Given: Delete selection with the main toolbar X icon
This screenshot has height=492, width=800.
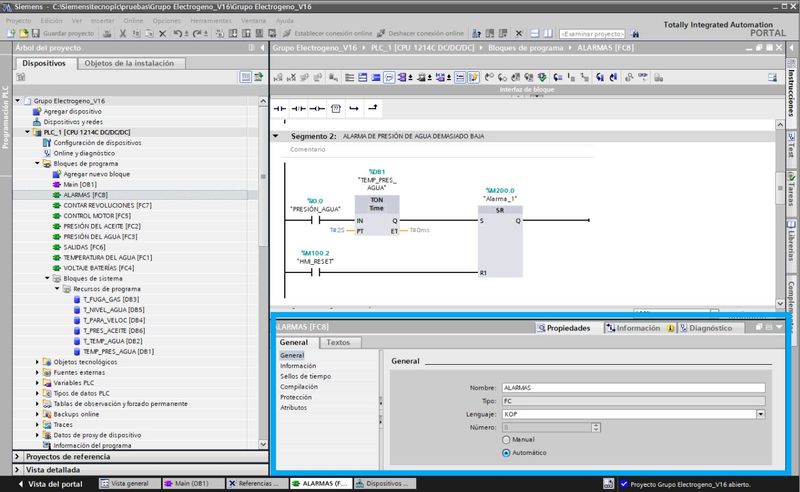Looking at the screenshot, I should pos(162,34).
